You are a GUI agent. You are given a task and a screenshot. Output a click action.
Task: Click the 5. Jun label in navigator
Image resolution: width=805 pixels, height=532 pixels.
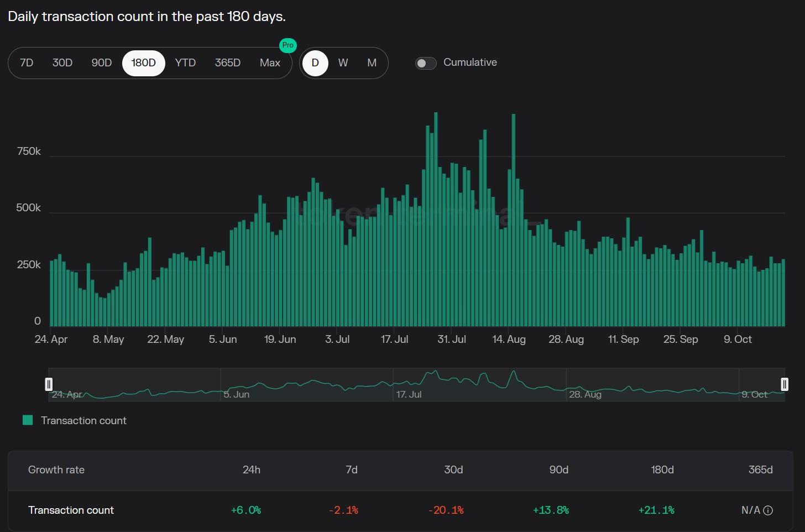[237, 394]
